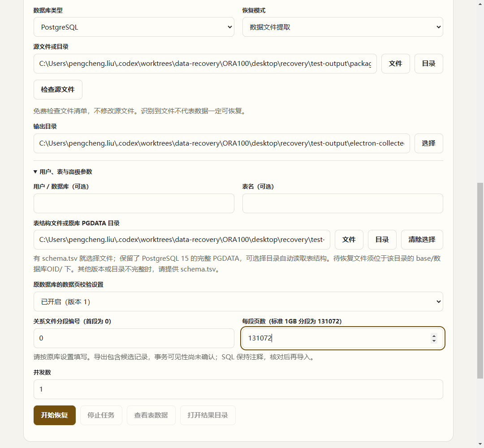Click the 开始恢复 button
Viewport: 484px width, 448px height.
[55, 415]
